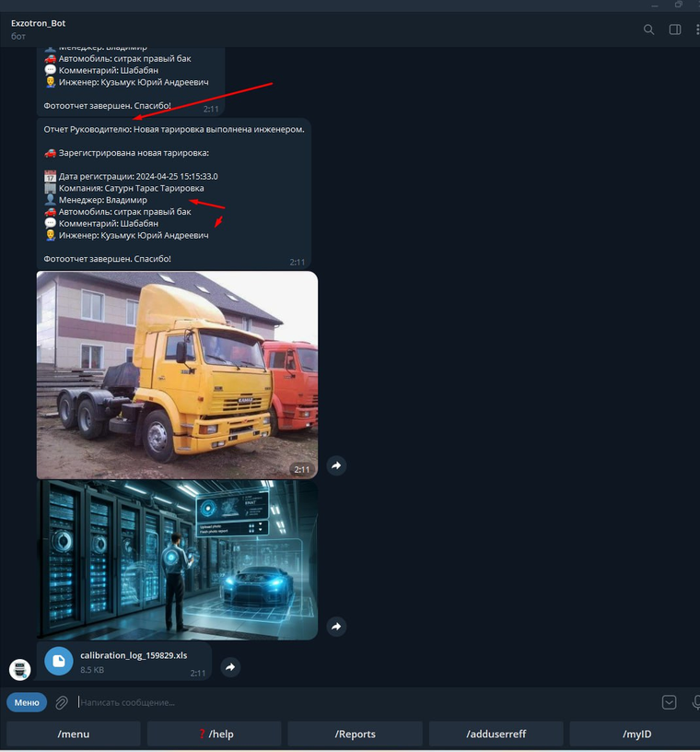The width and height of the screenshot is (700, 752).
Task: Restore the window with the title bar button
Action: pos(679,5)
